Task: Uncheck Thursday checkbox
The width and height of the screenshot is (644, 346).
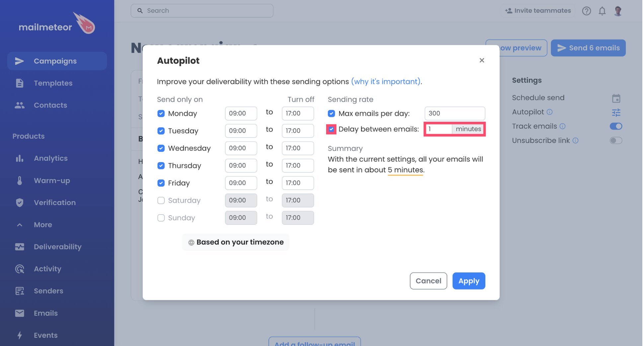Action: [x=161, y=166]
